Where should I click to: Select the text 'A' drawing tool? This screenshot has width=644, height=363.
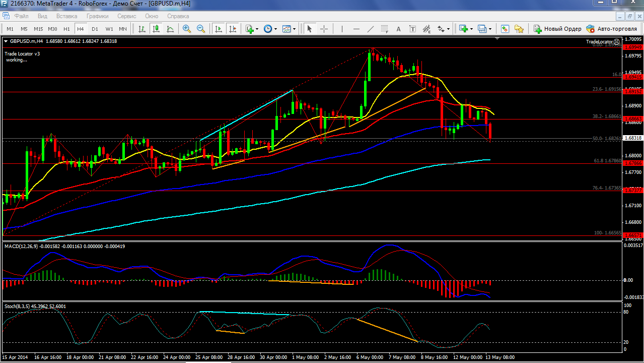click(399, 29)
